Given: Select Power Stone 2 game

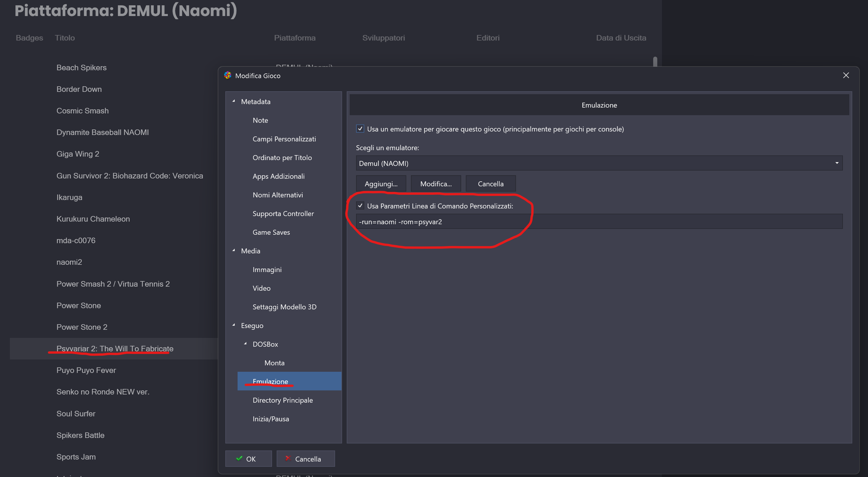Looking at the screenshot, I should [x=81, y=327].
